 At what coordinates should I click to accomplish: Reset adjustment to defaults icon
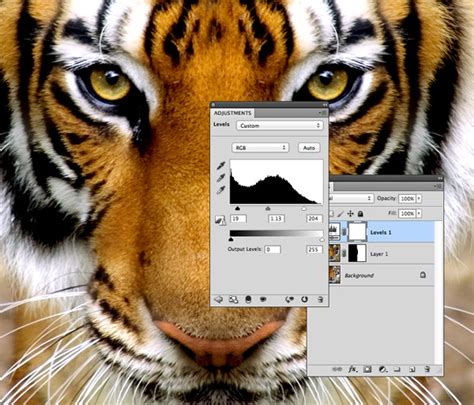coord(304,300)
